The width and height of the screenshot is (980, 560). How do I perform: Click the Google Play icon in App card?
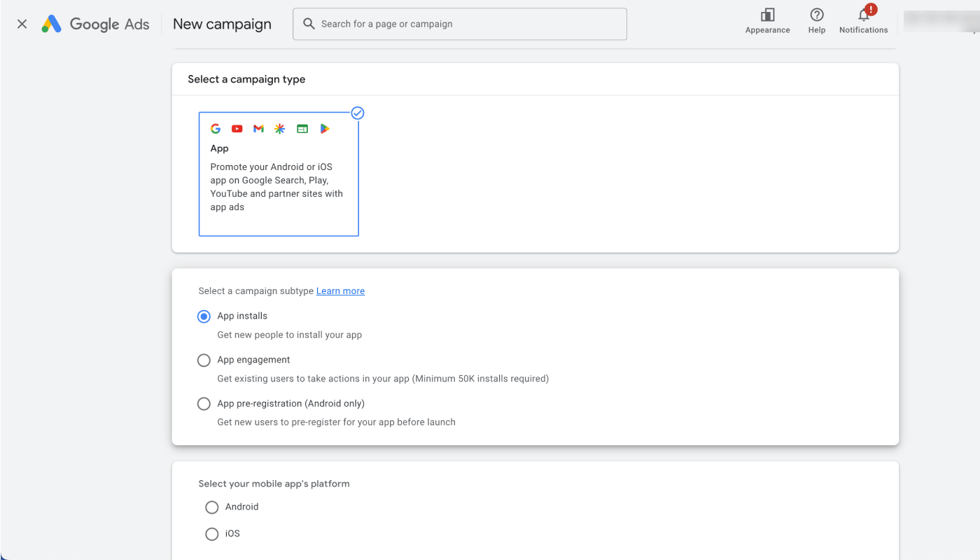coord(324,129)
